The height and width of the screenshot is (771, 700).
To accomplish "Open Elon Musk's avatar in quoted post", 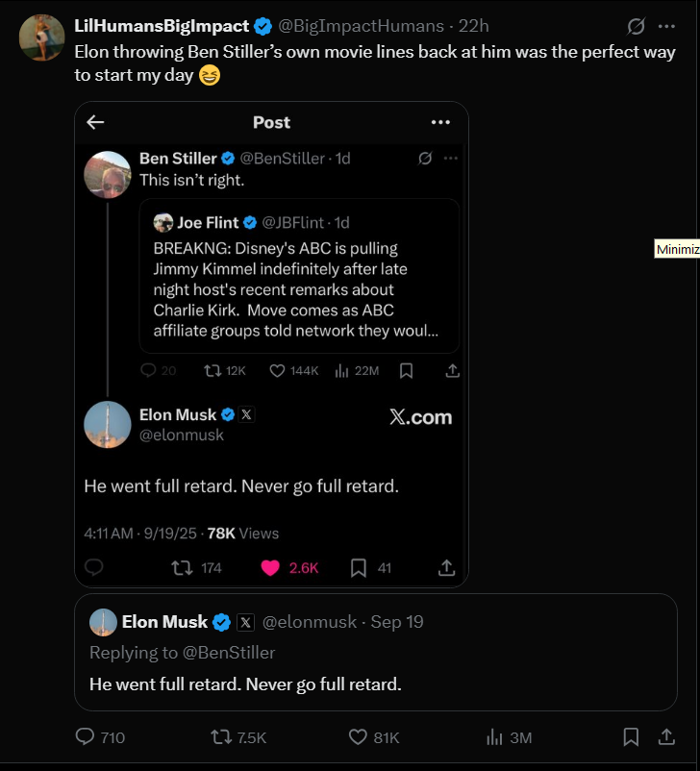I will (x=104, y=622).
